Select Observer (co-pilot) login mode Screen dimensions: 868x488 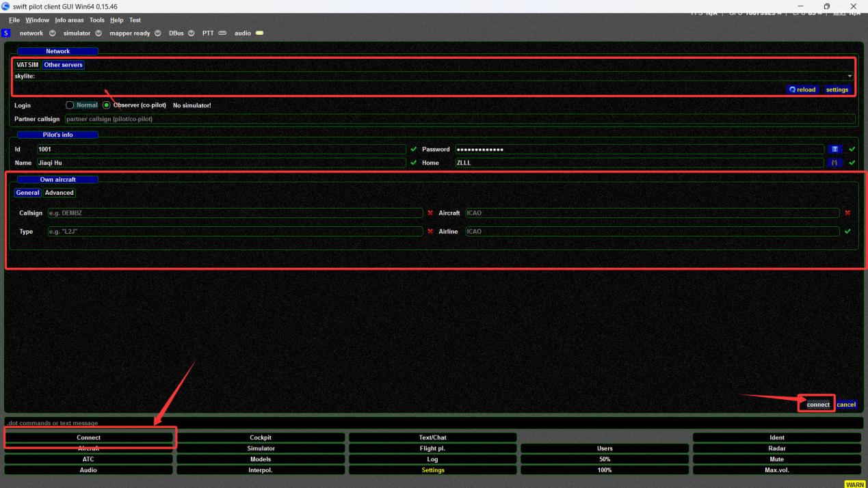pyautogui.click(x=134, y=105)
